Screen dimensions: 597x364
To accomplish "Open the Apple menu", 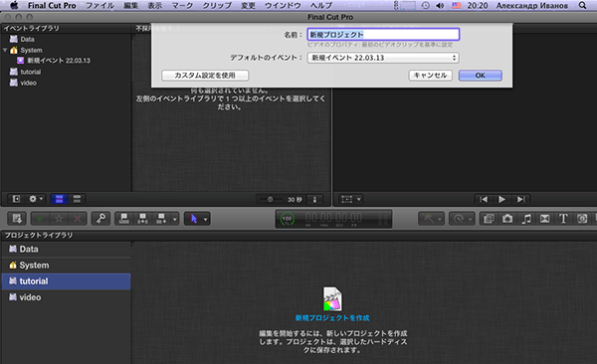I will [x=14, y=5].
